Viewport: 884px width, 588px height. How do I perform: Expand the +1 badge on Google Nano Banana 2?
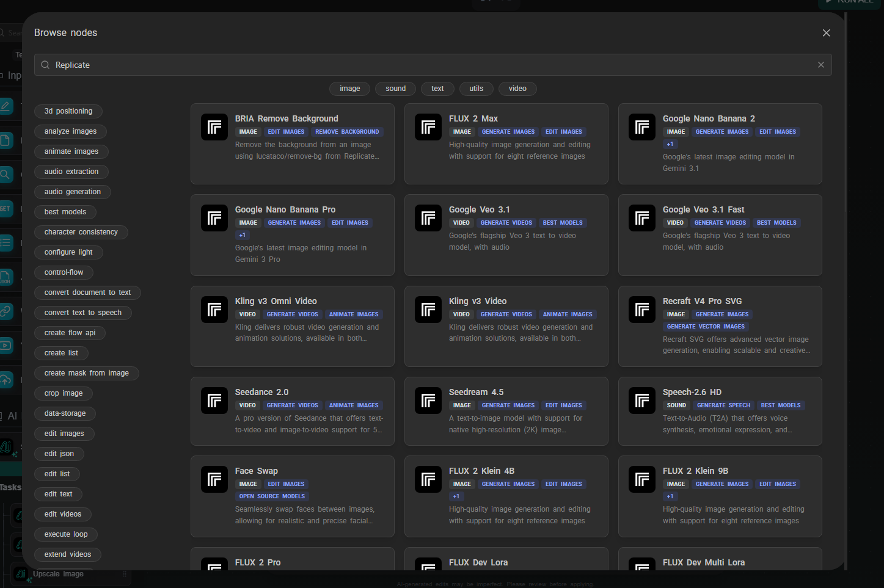(670, 144)
